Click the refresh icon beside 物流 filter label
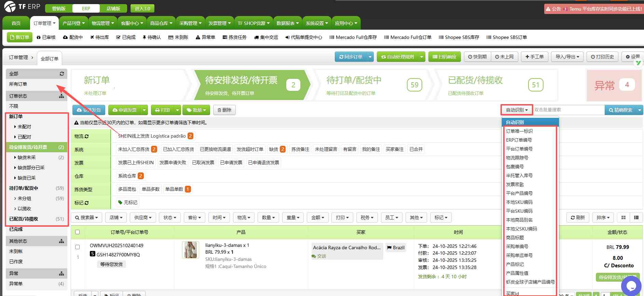 tap(87, 136)
